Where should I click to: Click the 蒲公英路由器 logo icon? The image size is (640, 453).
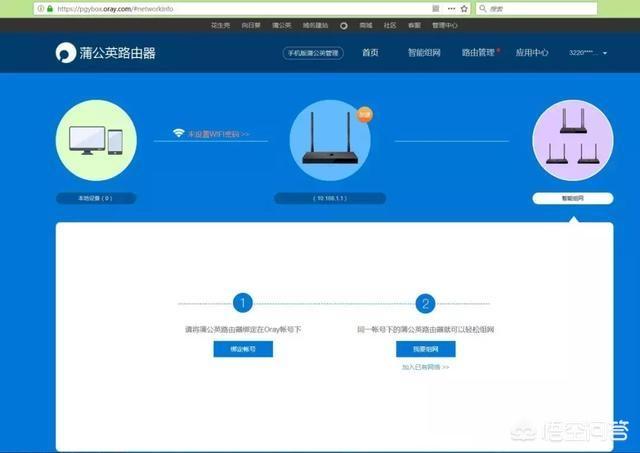(66, 53)
